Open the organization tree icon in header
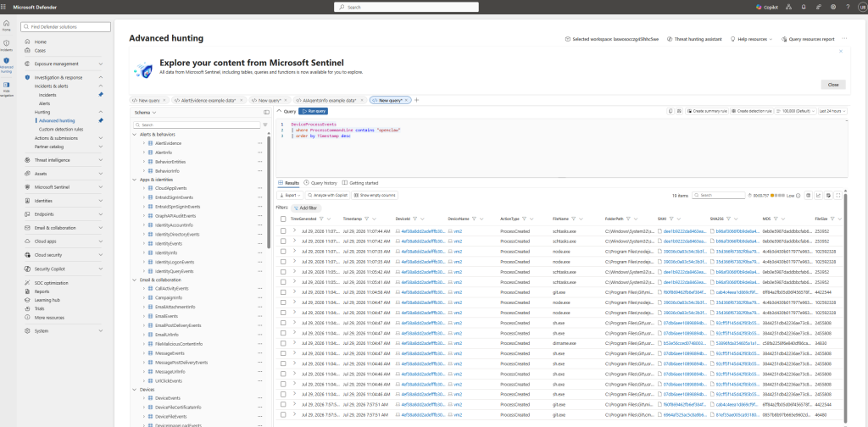The image size is (868, 427). (x=789, y=7)
